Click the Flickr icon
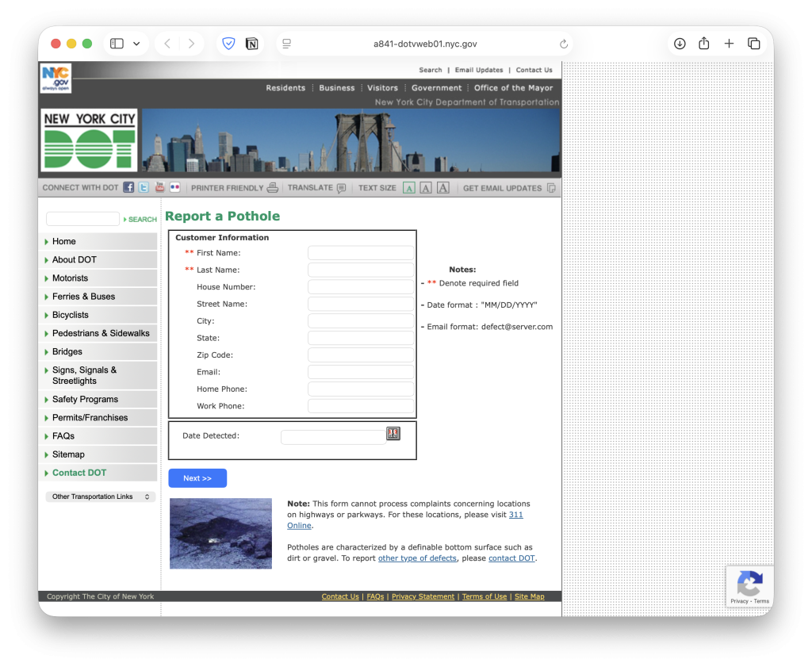Image resolution: width=812 pixels, height=667 pixels. 175,188
